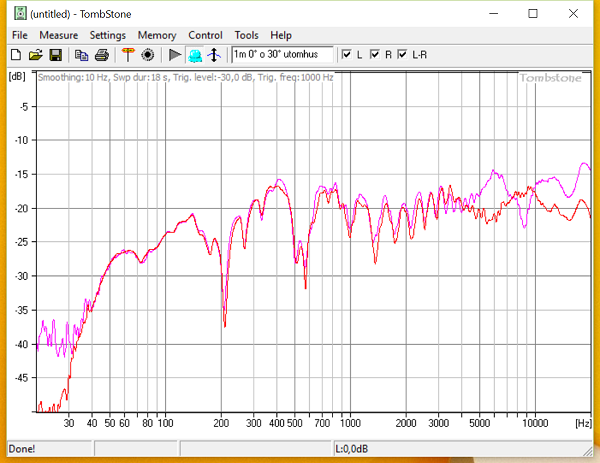Save the measurement with the floppy icon
600x463 pixels.
56,55
